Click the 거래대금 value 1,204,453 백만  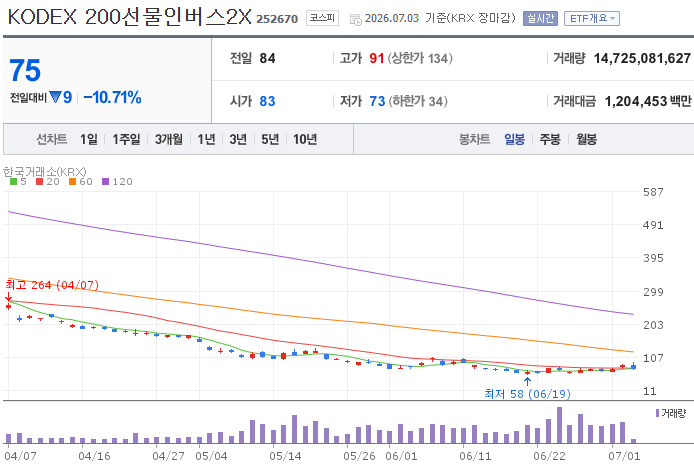(648, 101)
